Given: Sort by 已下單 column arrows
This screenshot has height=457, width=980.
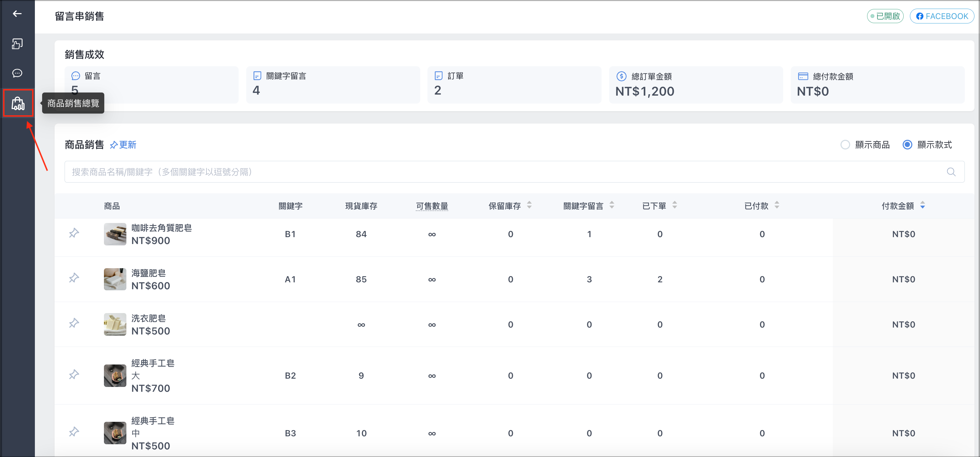Looking at the screenshot, I should click(674, 205).
